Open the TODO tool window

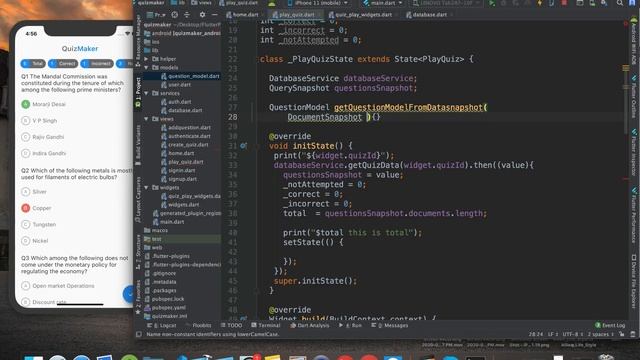[x=231, y=325]
